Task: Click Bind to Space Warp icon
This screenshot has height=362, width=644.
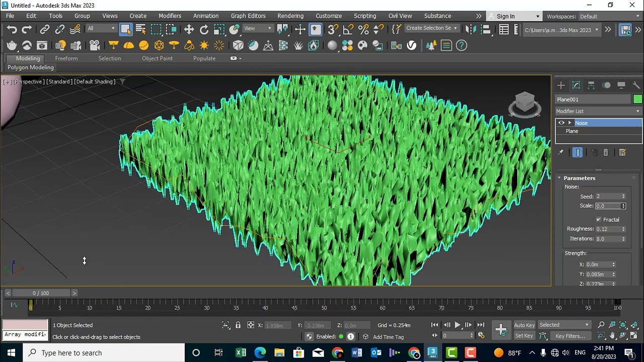Action: coord(75,30)
